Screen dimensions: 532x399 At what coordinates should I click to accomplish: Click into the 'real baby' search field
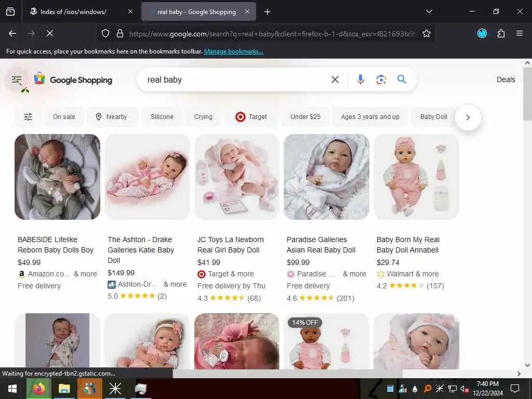(234, 79)
